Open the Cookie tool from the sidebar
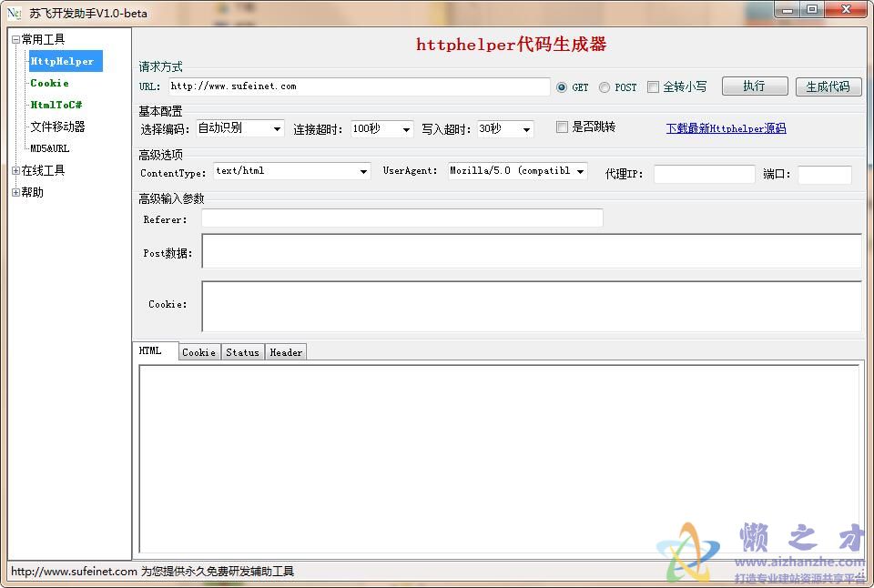This screenshot has height=588, width=874. 48,83
